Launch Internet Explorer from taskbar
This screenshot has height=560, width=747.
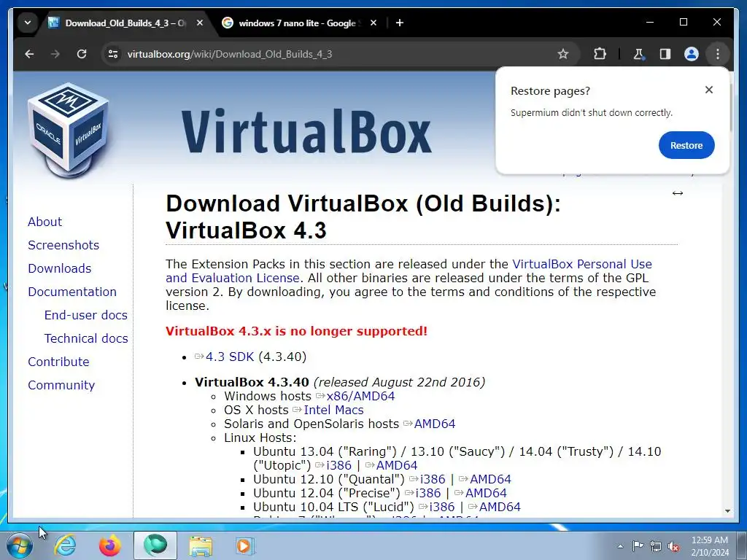tap(65, 545)
